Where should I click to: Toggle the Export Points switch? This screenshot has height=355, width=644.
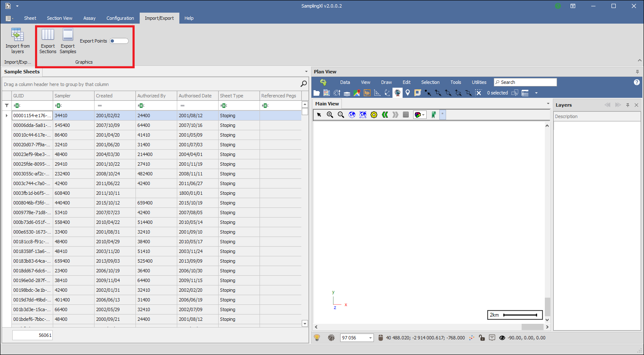point(119,41)
